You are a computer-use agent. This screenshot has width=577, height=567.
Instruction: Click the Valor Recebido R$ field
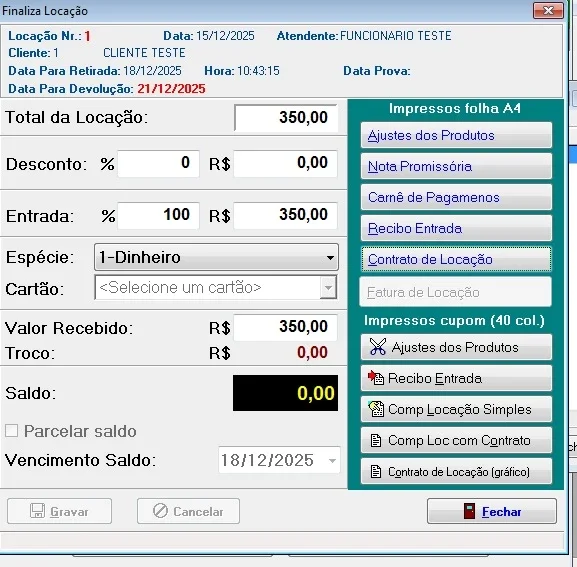tap(285, 327)
